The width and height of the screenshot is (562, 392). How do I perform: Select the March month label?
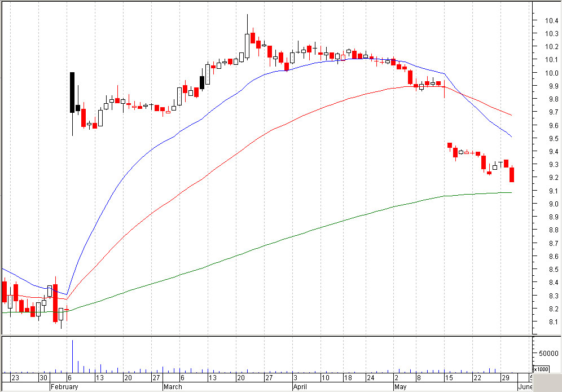pos(173,387)
